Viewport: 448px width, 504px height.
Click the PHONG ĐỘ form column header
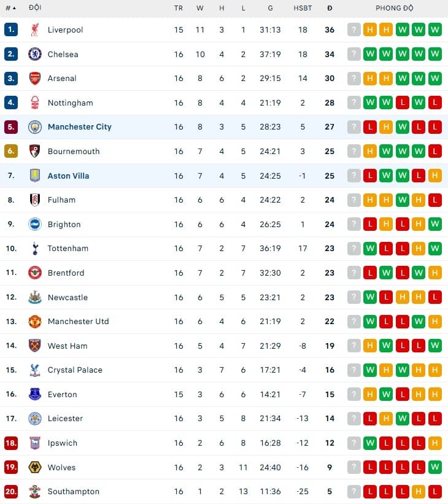pyautogui.click(x=395, y=8)
